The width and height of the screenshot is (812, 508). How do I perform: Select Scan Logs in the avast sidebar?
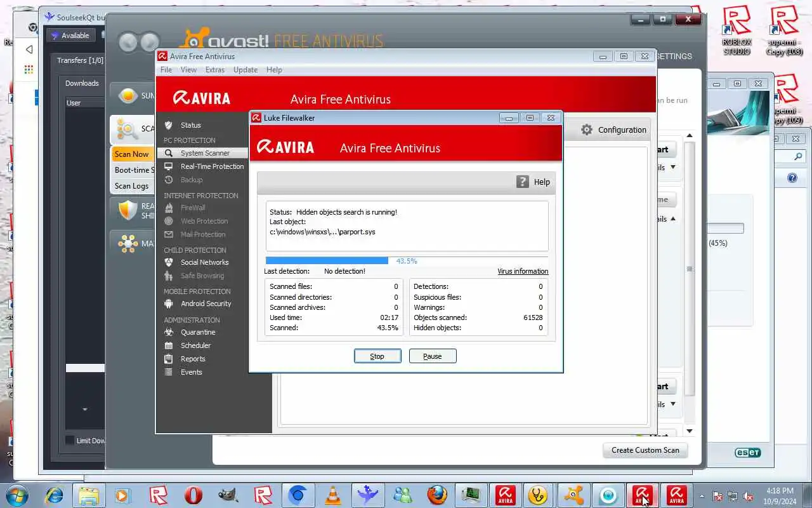(133, 186)
